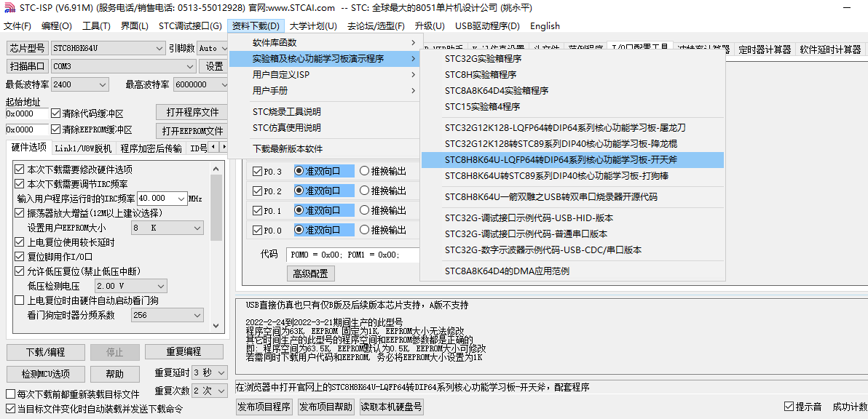Switch to the 程序加密后传输 tab
Screen dimensions: 868x419
click(151, 148)
